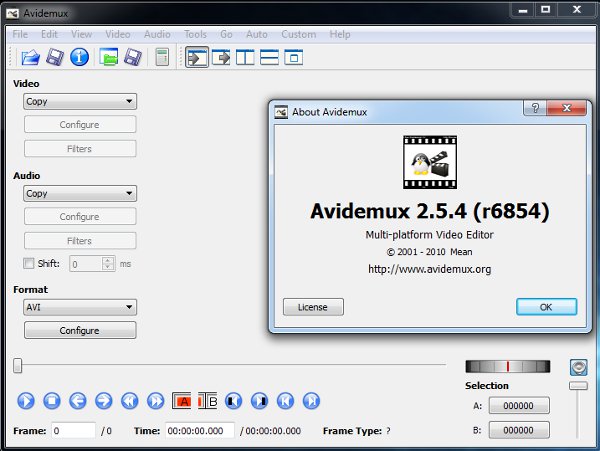
Task: Increase the Shift ms value with up arrow
Action: (108, 260)
